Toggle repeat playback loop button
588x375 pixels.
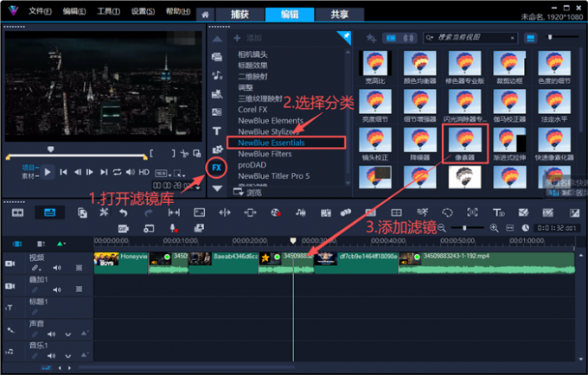[117, 172]
